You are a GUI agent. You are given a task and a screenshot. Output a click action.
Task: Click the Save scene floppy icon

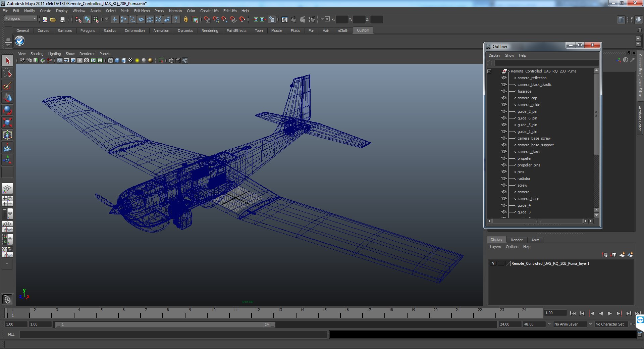point(62,20)
